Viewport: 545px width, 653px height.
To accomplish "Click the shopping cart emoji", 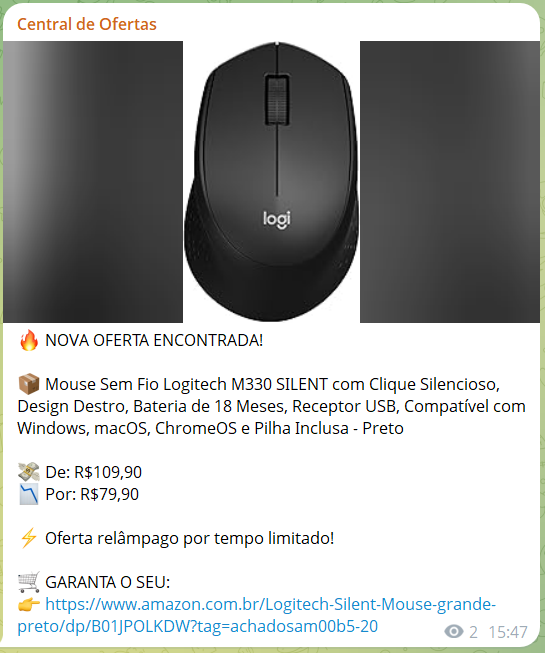I will [29, 582].
